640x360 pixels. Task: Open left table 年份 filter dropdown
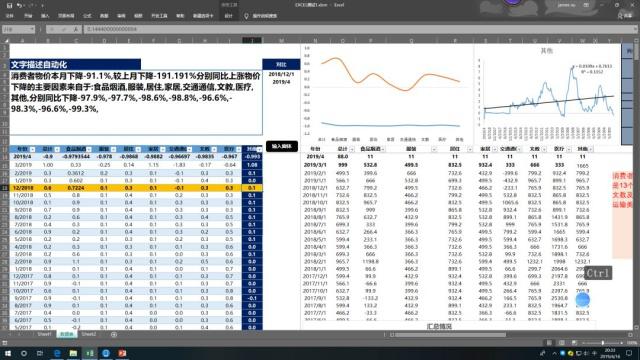point(33,149)
